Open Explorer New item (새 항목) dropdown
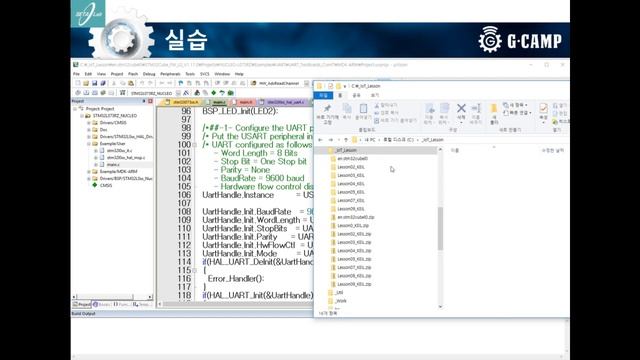The image size is (640, 360). pos(516,105)
